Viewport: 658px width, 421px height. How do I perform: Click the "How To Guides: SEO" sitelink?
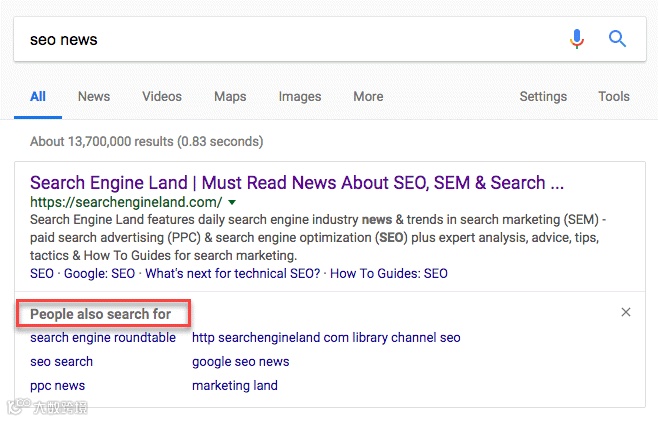[389, 273]
